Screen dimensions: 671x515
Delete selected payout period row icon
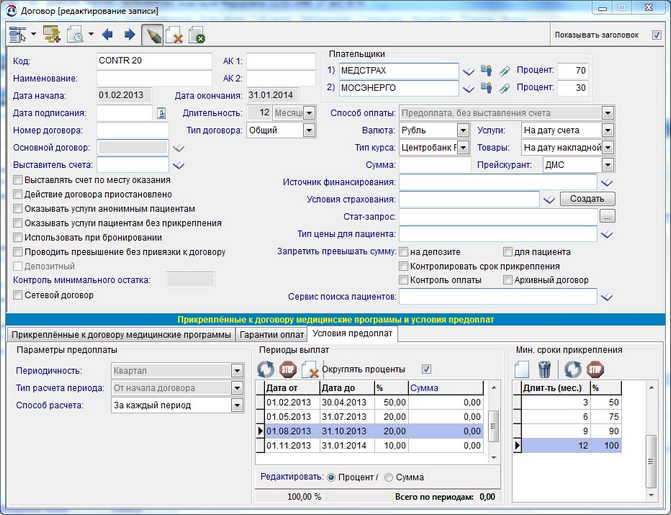(310, 369)
